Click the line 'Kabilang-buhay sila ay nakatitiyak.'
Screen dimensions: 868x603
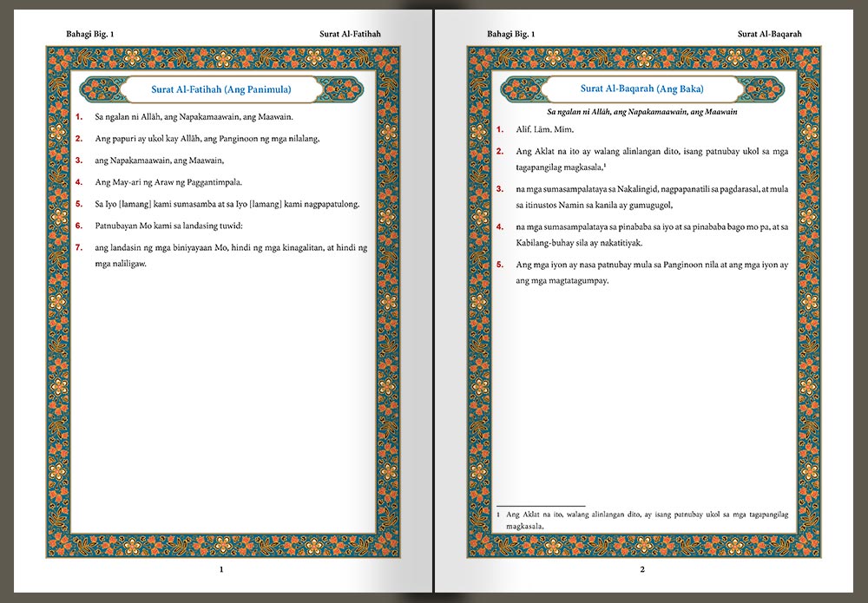pyautogui.click(x=579, y=243)
